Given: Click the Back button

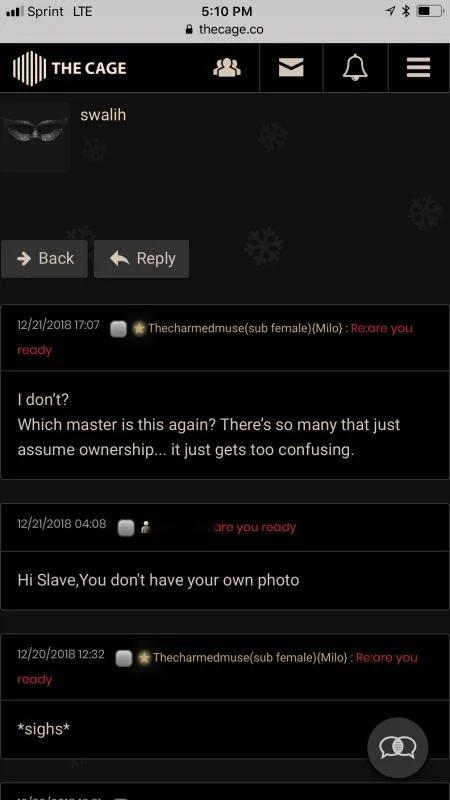Looking at the screenshot, I should pos(44,259).
